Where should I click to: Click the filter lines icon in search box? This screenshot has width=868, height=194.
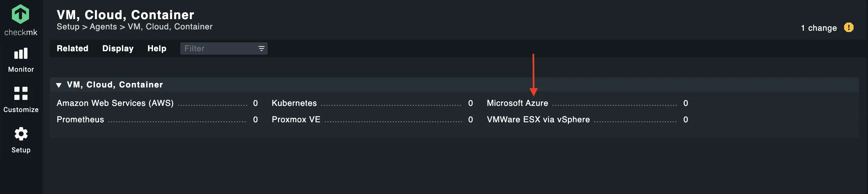coord(261,48)
